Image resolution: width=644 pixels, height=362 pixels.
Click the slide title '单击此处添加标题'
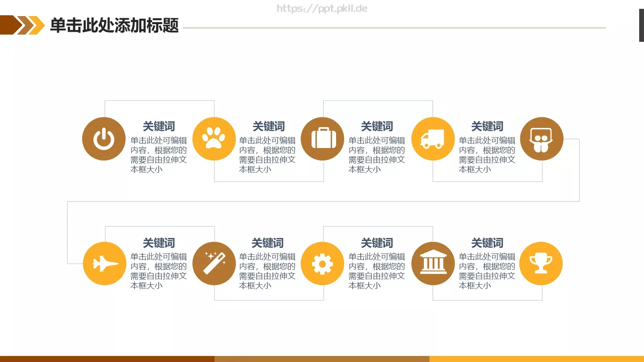(x=114, y=25)
